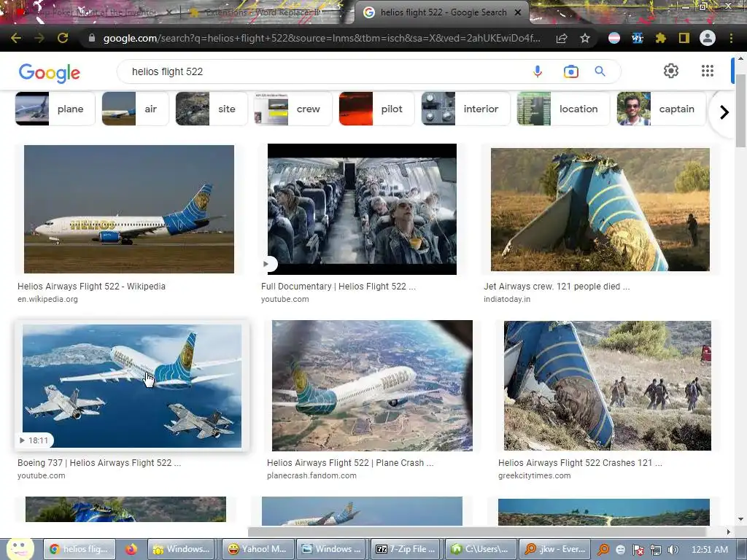747x560 pixels.
Task: Filter images by plane chip
Action: pyautogui.click(x=55, y=109)
